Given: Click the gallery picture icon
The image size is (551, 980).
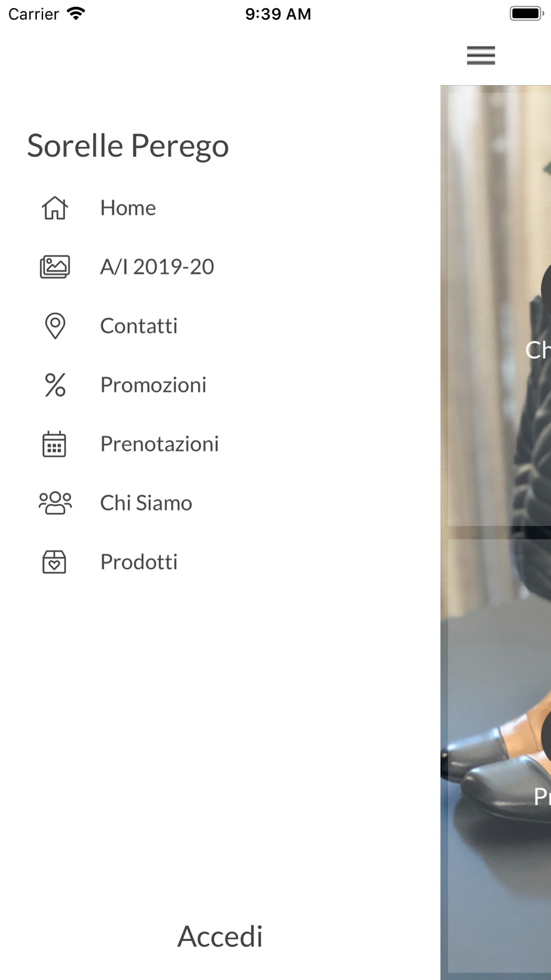Looking at the screenshot, I should (x=55, y=267).
